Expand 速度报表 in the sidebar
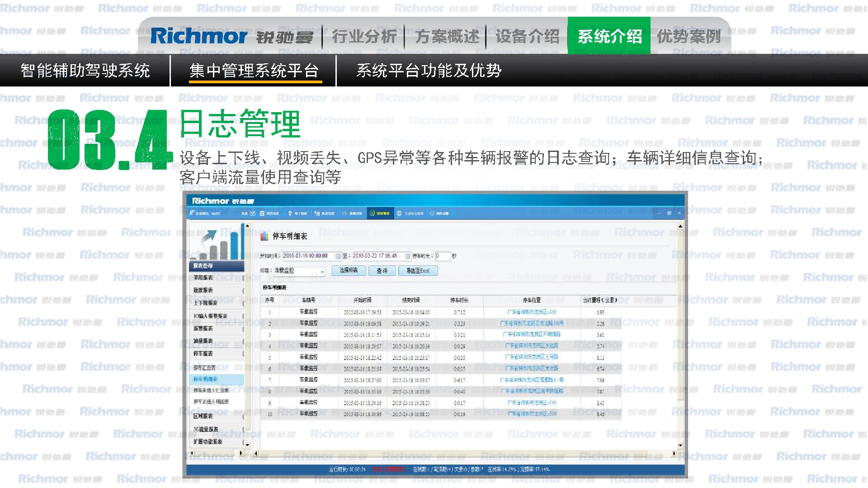Image resolution: width=868 pixels, height=488 pixels. pos(216,290)
